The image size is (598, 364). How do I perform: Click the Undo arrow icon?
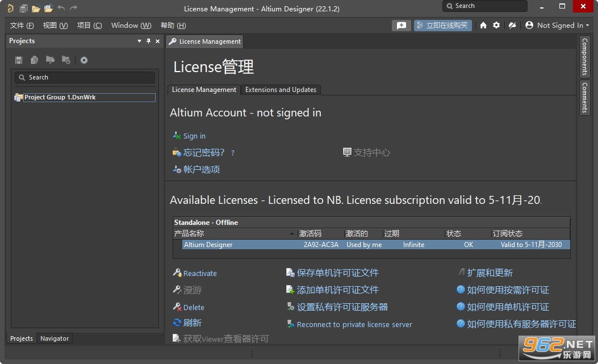click(61, 8)
